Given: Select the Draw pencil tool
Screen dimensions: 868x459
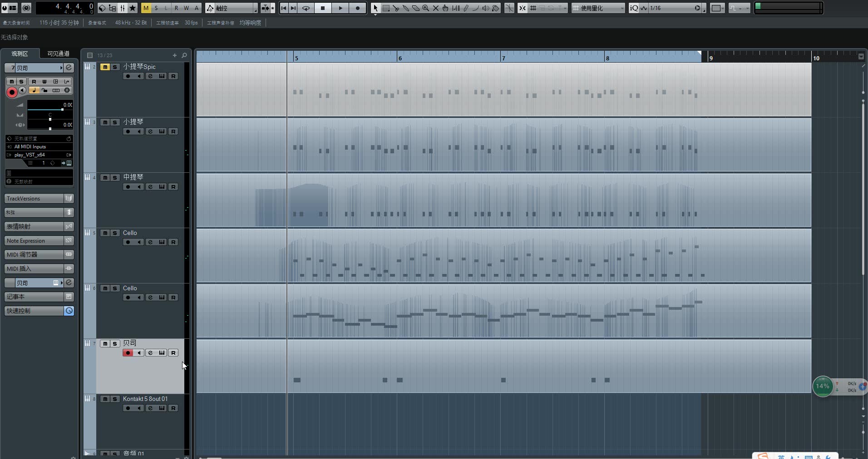Looking at the screenshot, I should pos(466,8).
